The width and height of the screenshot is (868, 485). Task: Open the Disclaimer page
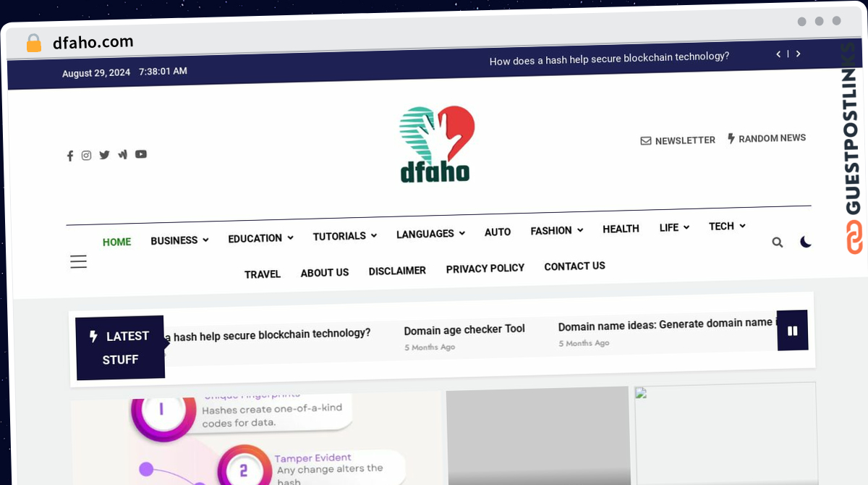397,271
